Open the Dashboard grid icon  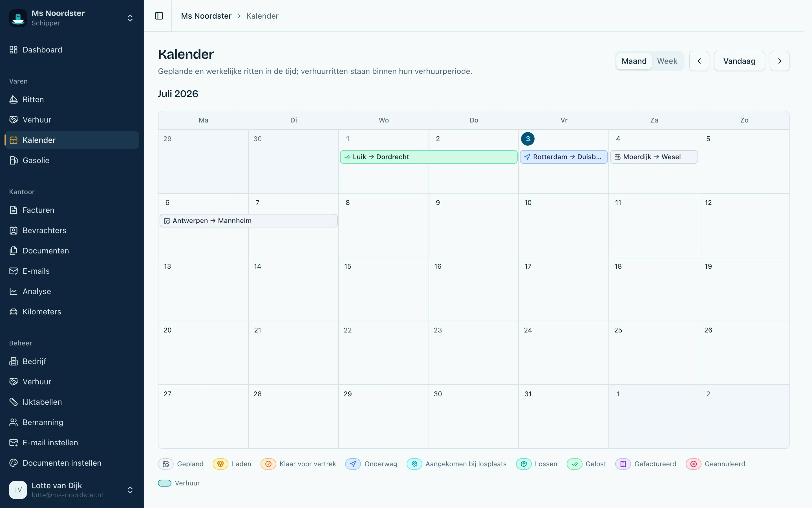(14, 50)
